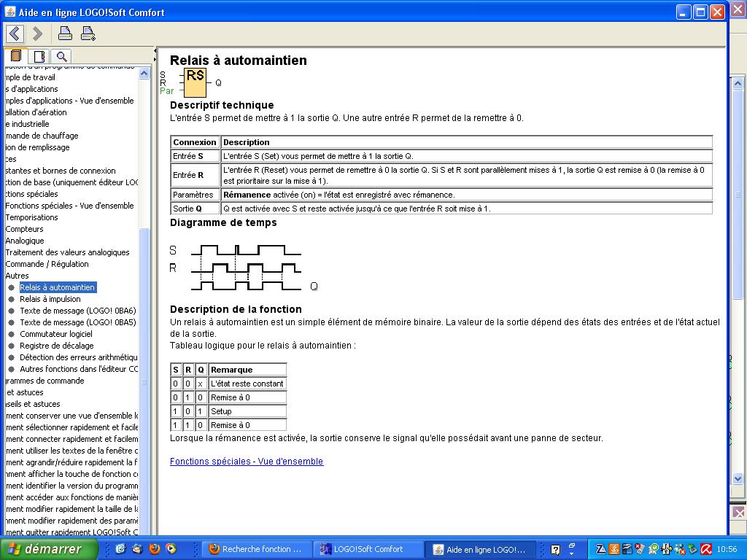This screenshot has width=747, height=560.
Task: Click 'L'état reste constant' table cell
Action: coord(247,384)
